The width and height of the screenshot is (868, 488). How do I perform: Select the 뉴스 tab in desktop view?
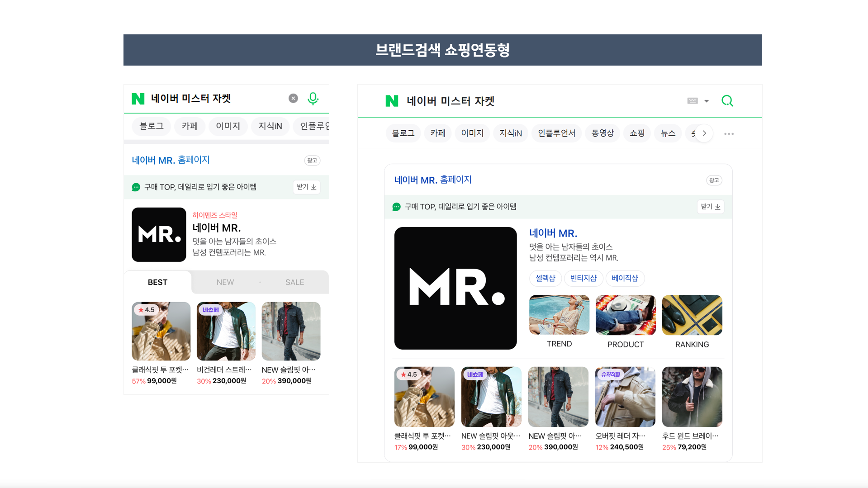[x=668, y=133]
